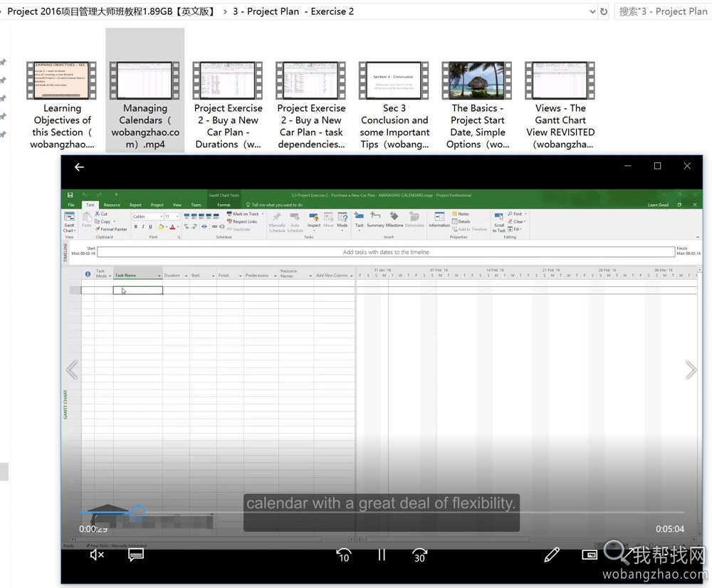Expand the Mark on Track dropdown arrow
This screenshot has width=712, height=588.
pos(263,214)
